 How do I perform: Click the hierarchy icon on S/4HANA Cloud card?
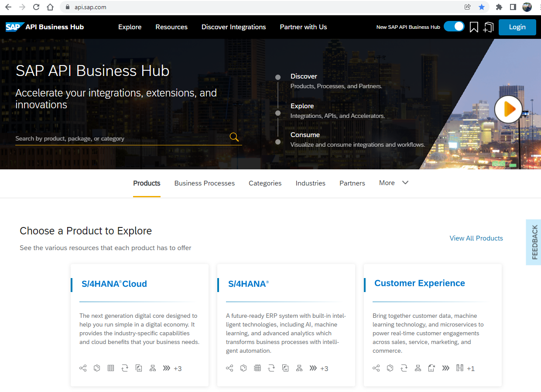coord(153,368)
